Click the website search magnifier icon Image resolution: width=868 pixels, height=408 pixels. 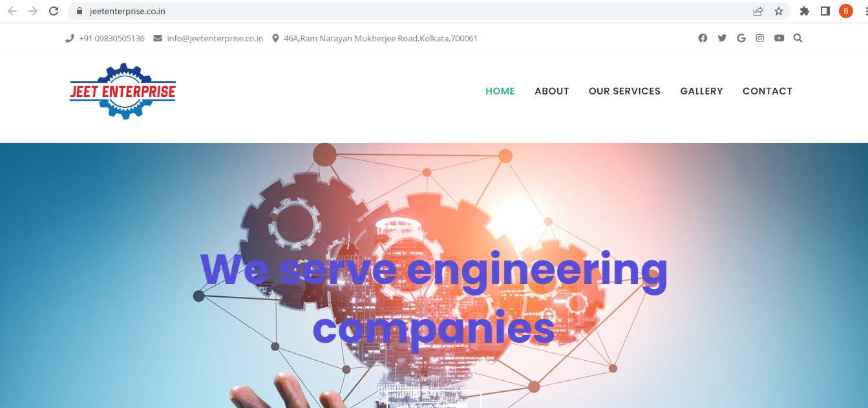(798, 38)
